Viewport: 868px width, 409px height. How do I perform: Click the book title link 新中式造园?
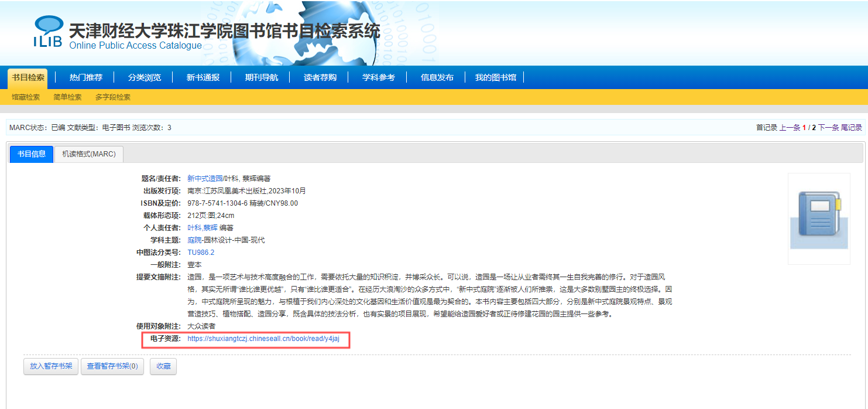(205, 179)
